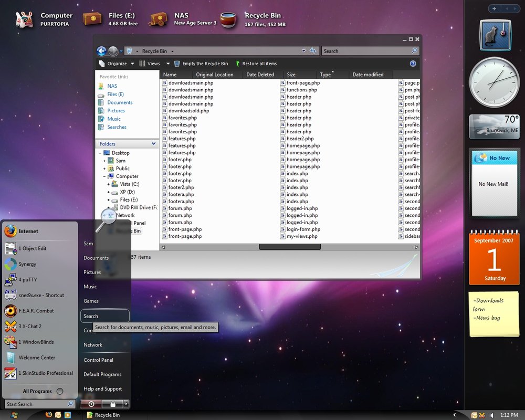Open the NAS desktop icon
This screenshot has width=525, height=420.
157,19
